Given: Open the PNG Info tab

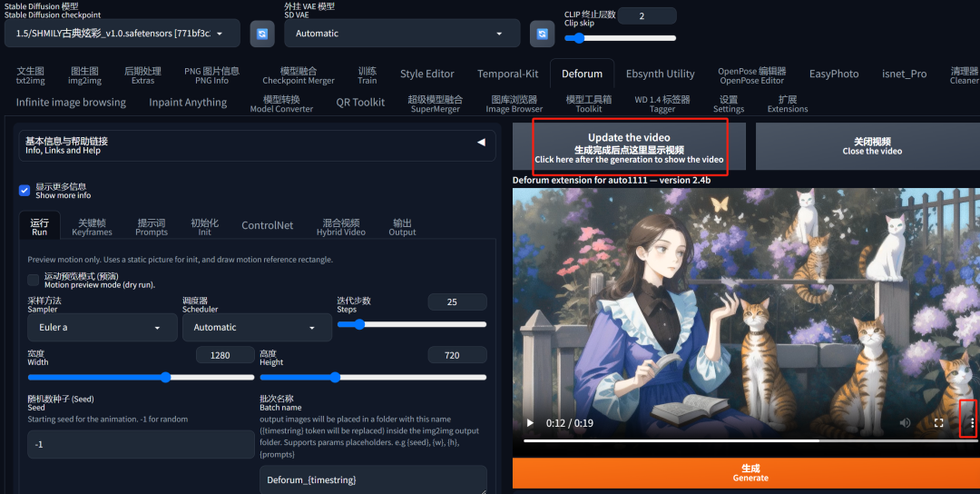Looking at the screenshot, I should [x=211, y=75].
